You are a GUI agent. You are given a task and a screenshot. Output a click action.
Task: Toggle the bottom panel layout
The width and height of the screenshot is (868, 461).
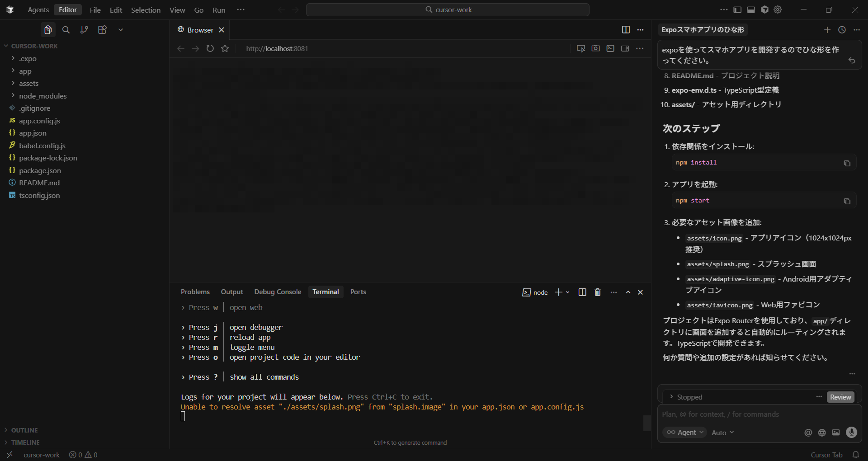pyautogui.click(x=751, y=10)
